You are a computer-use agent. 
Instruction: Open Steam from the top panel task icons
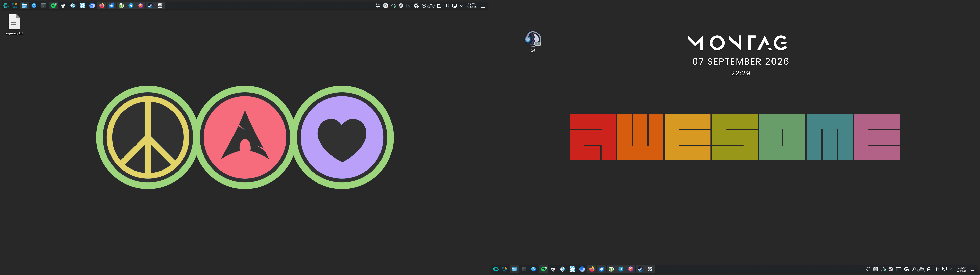150,6
